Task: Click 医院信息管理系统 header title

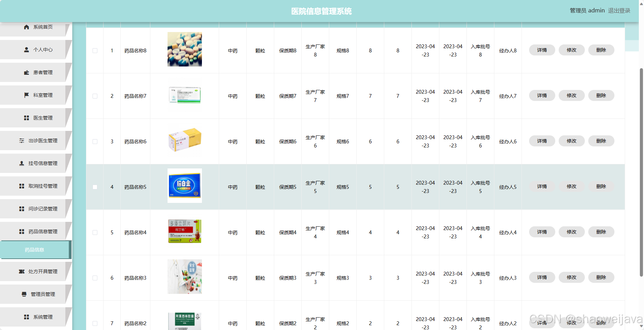Action: pos(321,11)
